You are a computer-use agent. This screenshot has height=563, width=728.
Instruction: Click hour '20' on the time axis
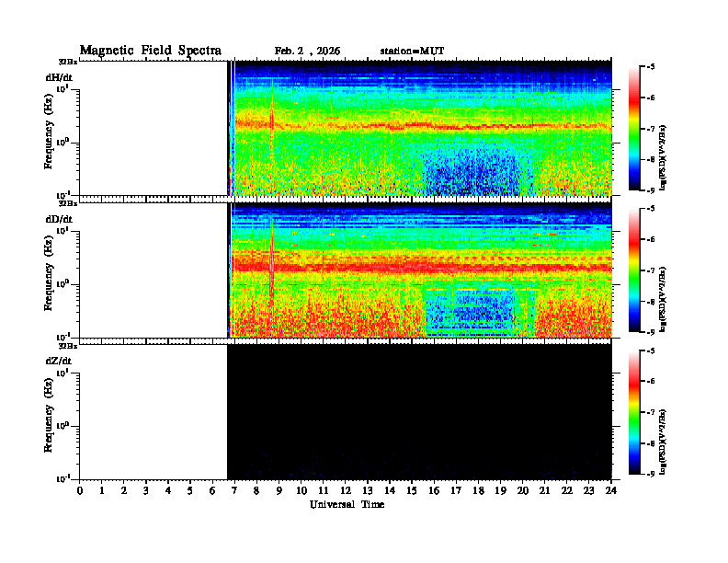click(523, 491)
